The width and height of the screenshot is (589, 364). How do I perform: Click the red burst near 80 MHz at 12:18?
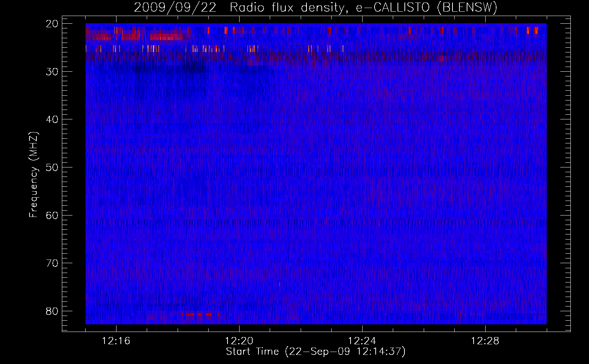coord(199,314)
